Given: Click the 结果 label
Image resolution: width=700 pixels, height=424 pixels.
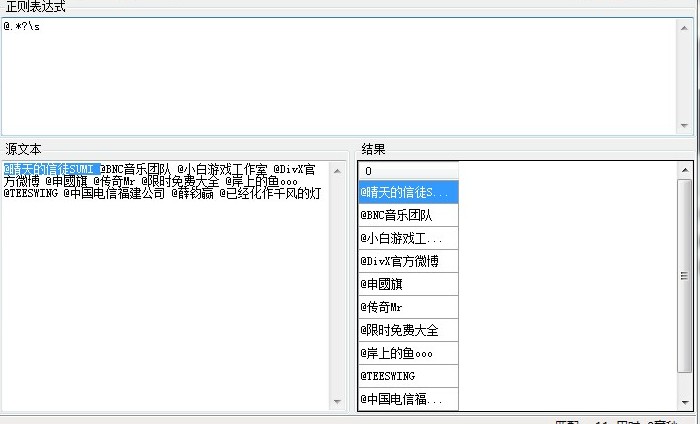Looking at the screenshot, I should click(373, 149).
